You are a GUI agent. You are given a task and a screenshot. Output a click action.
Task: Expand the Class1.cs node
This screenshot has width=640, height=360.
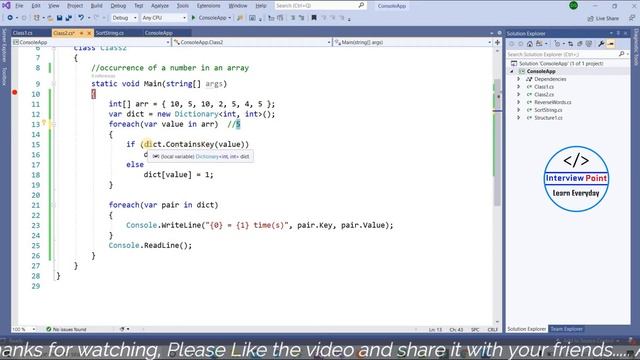[x=519, y=87]
